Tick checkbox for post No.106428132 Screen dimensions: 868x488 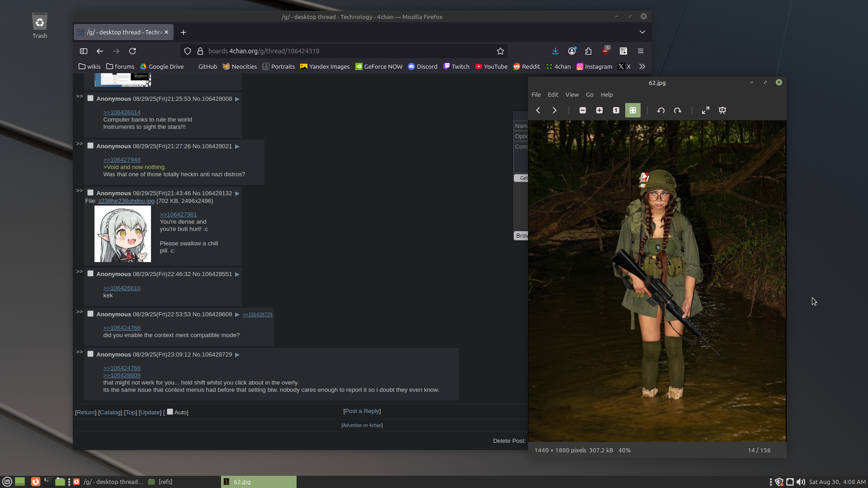tap(90, 192)
